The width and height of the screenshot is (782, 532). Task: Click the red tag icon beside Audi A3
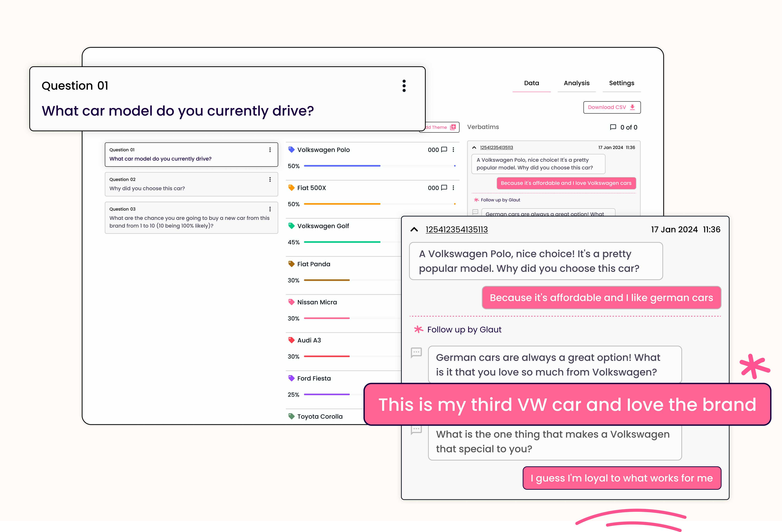[291, 340]
